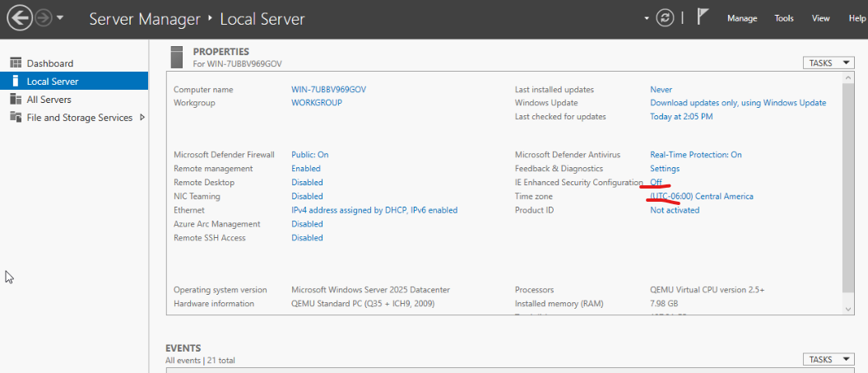Open the navigation history dropdown arrow

pyautogui.click(x=60, y=18)
